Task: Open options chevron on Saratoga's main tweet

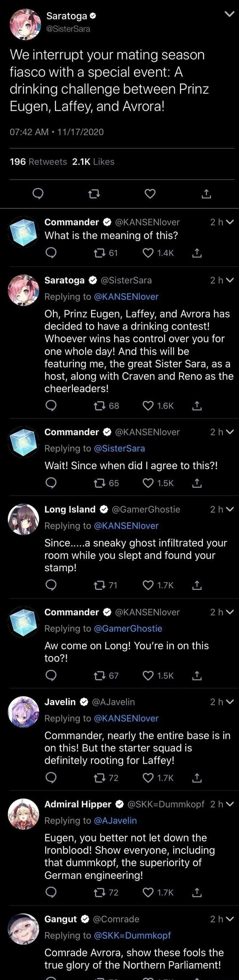Action: pyautogui.click(x=229, y=15)
